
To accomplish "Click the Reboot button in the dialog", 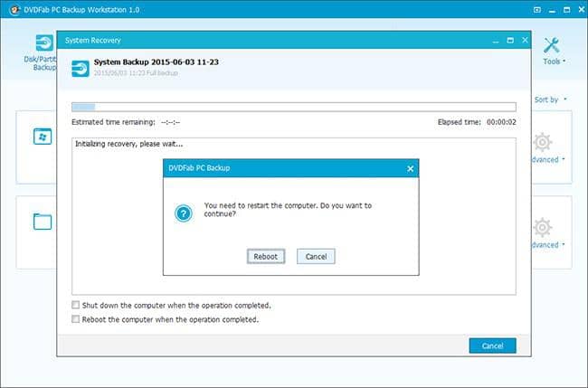I will point(266,257).
